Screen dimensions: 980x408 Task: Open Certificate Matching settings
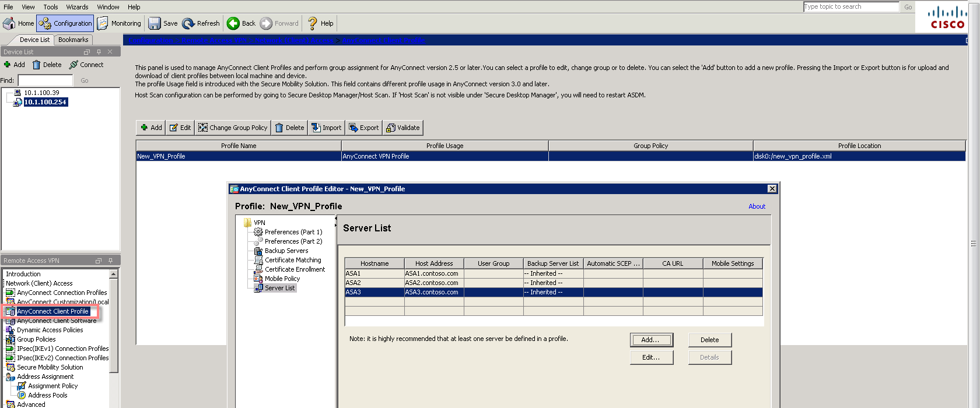(293, 260)
